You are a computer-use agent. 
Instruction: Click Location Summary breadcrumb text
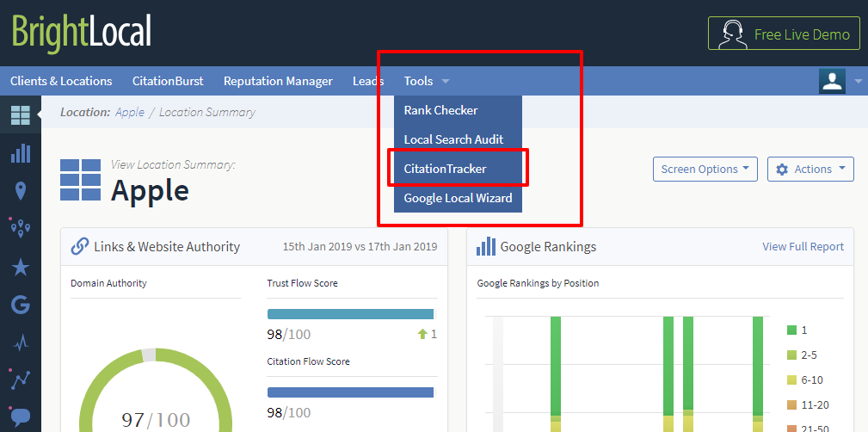(x=207, y=113)
